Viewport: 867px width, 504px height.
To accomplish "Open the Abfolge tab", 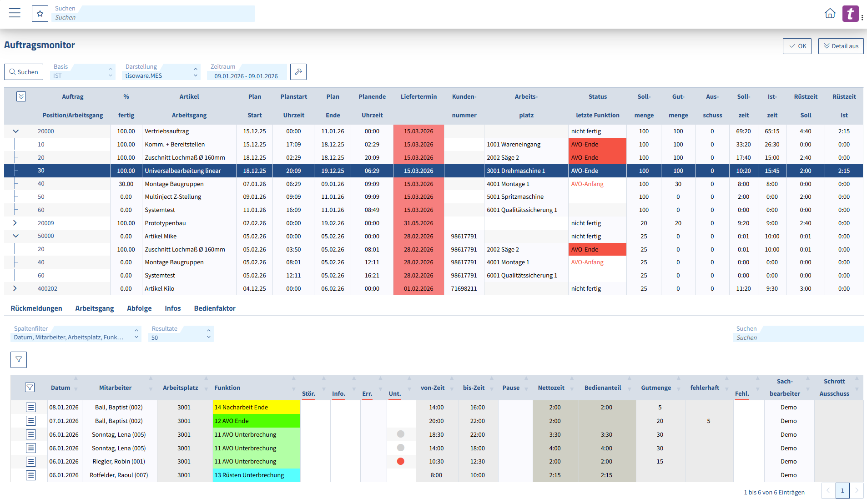I will pyautogui.click(x=139, y=308).
